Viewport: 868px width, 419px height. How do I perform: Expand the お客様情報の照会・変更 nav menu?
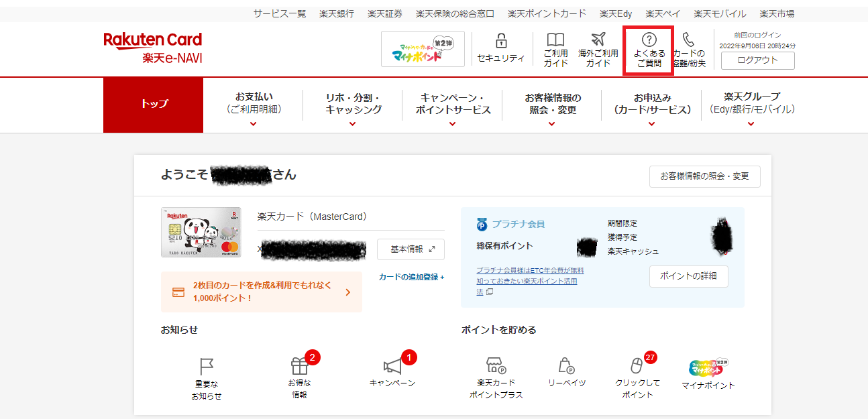[553, 109]
